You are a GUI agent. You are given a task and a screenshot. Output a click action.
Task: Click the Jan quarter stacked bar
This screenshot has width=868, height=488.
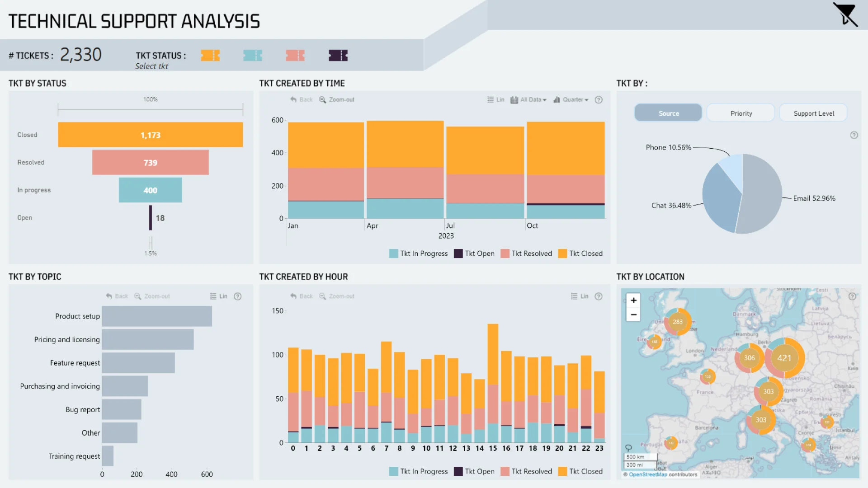[x=326, y=170]
